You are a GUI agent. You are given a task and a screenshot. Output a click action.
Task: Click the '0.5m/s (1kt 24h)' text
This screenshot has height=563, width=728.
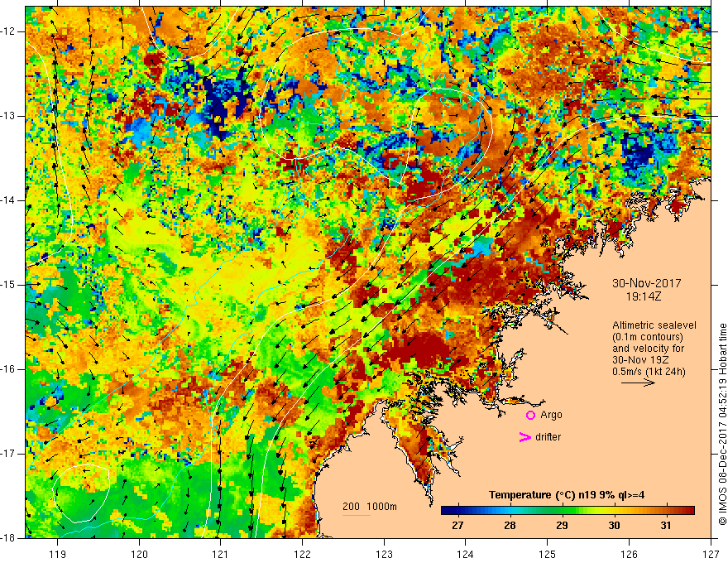point(649,372)
